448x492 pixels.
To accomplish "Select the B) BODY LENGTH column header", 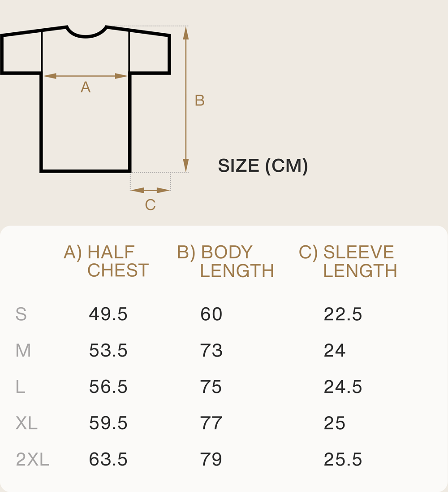I will click(226, 261).
